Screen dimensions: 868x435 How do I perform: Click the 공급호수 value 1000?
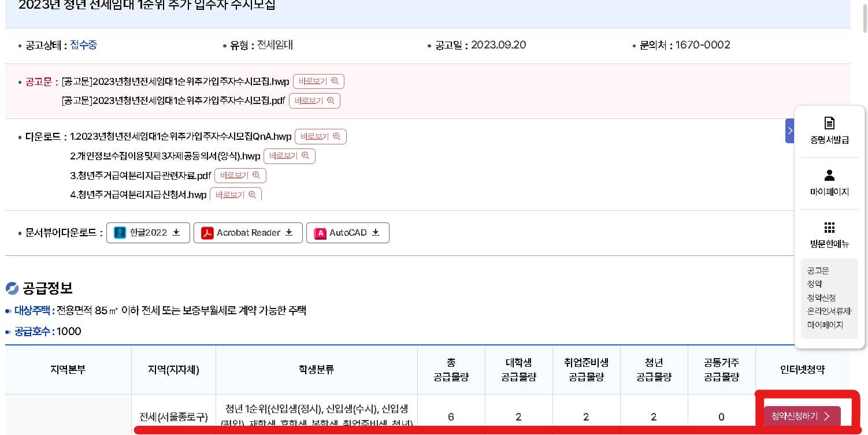(x=69, y=332)
